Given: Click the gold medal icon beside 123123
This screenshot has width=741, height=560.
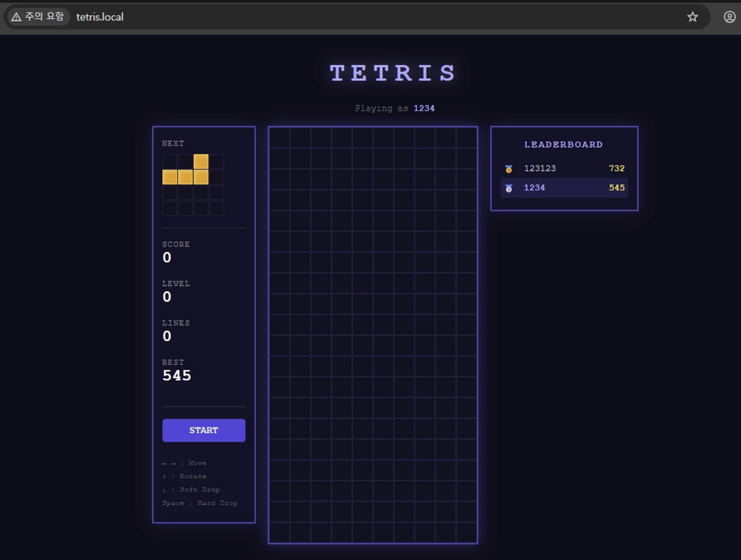Looking at the screenshot, I should [509, 169].
